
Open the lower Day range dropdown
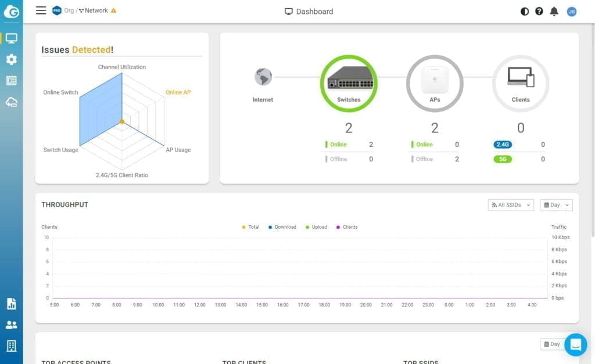(551, 344)
